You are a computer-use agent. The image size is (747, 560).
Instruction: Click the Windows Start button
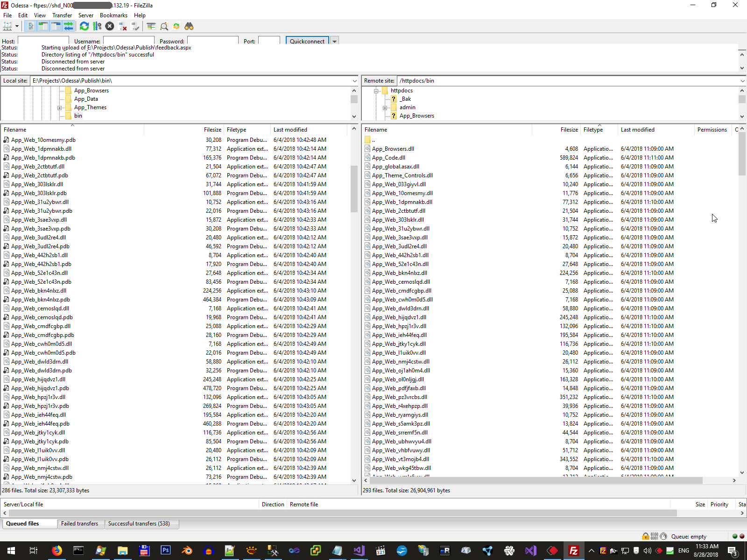click(11, 551)
